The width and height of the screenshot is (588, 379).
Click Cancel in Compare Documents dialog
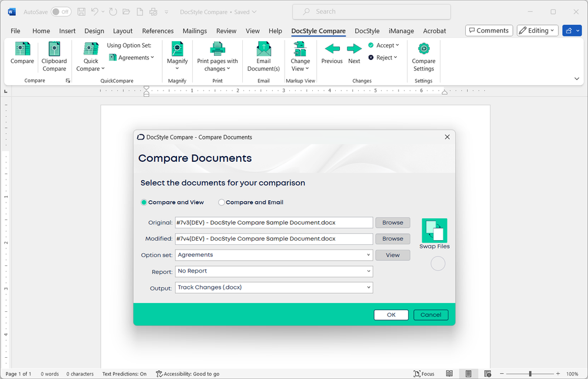click(x=430, y=315)
